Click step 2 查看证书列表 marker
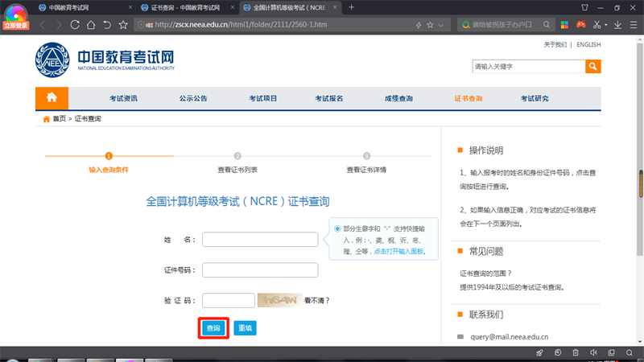The width and height of the screenshot is (644, 362). (x=237, y=156)
